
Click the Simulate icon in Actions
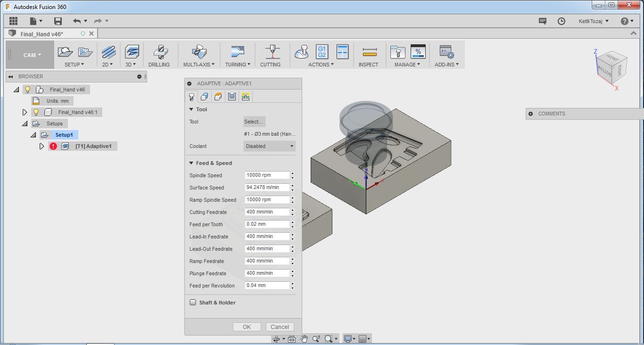(x=301, y=52)
